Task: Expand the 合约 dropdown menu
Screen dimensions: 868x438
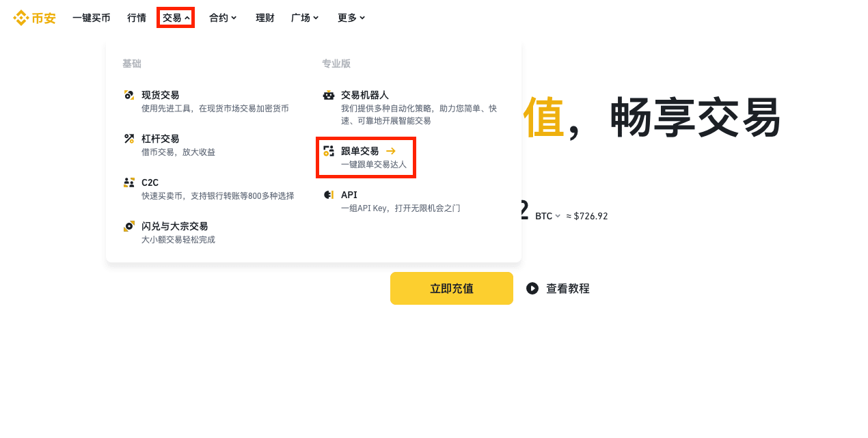Action: click(223, 18)
